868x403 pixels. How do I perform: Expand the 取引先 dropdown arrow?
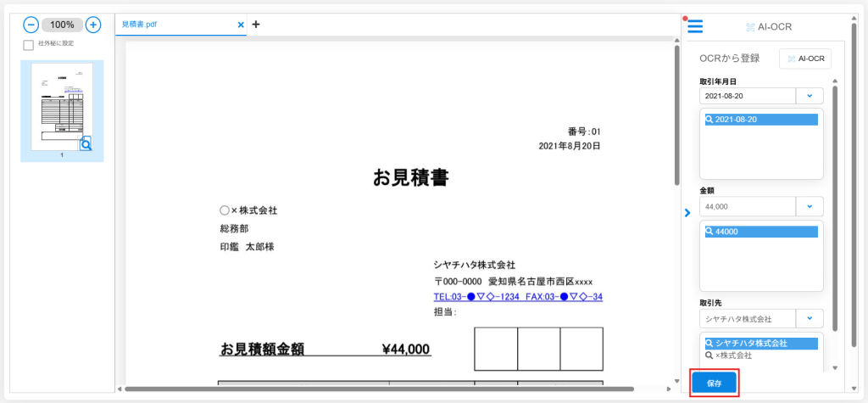click(x=810, y=319)
